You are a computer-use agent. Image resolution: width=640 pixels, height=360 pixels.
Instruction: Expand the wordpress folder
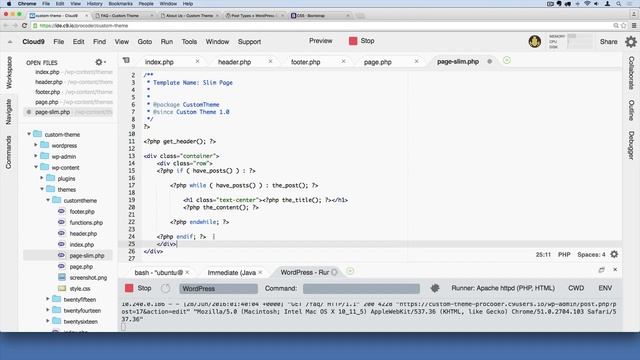[x=36, y=145]
